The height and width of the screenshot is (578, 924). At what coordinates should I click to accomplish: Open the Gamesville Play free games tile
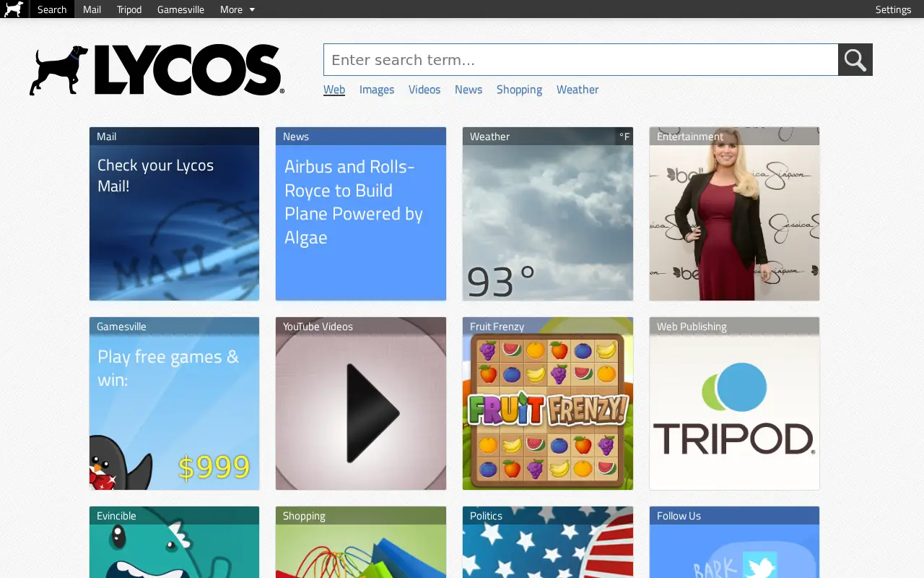(174, 403)
